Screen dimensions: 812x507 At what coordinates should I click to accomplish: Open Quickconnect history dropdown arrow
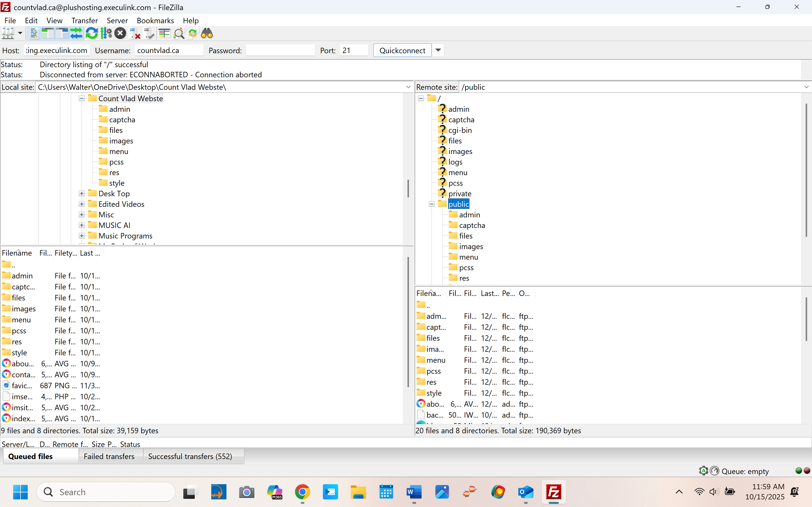click(x=438, y=50)
